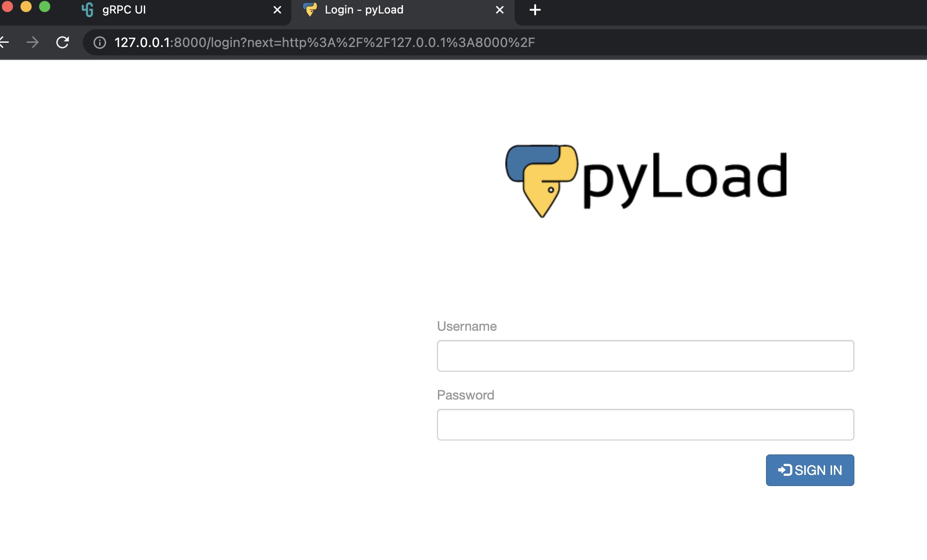Click the Username input field

pos(645,356)
